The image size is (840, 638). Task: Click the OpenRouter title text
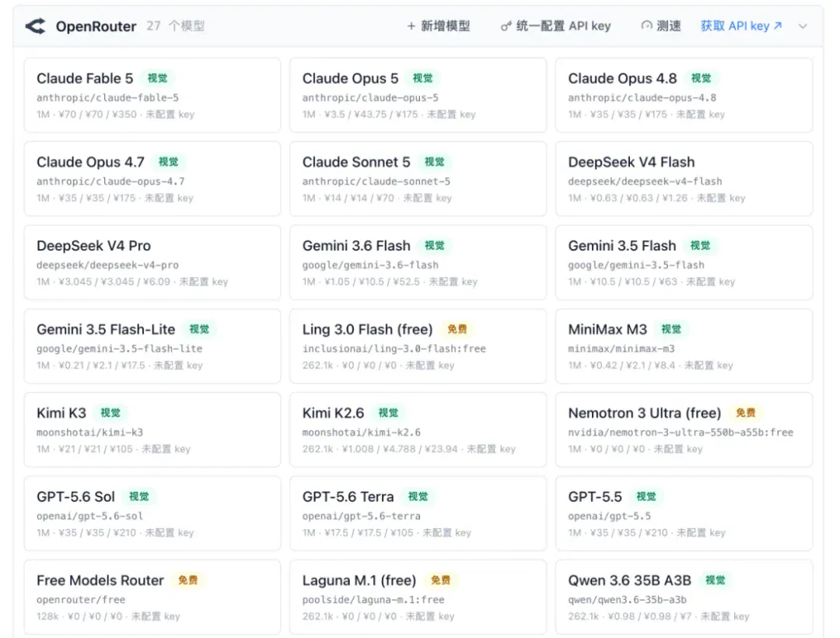[x=96, y=26]
